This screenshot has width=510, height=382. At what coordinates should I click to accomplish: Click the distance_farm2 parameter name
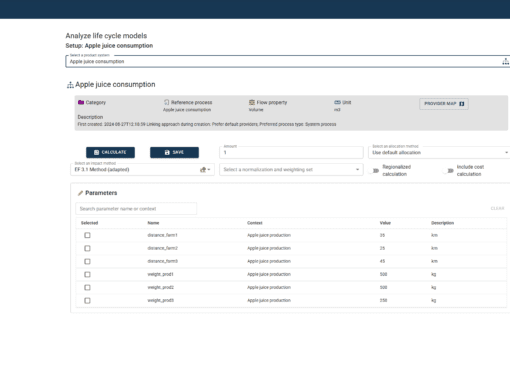point(163,248)
